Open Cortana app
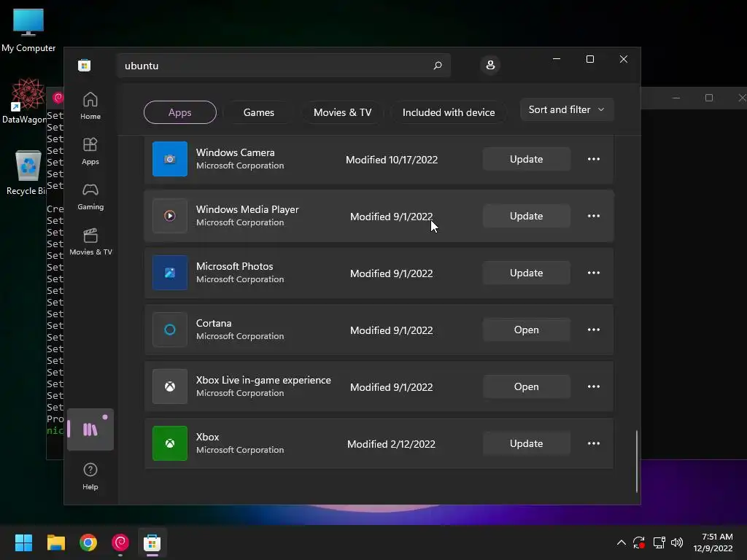 (527, 330)
